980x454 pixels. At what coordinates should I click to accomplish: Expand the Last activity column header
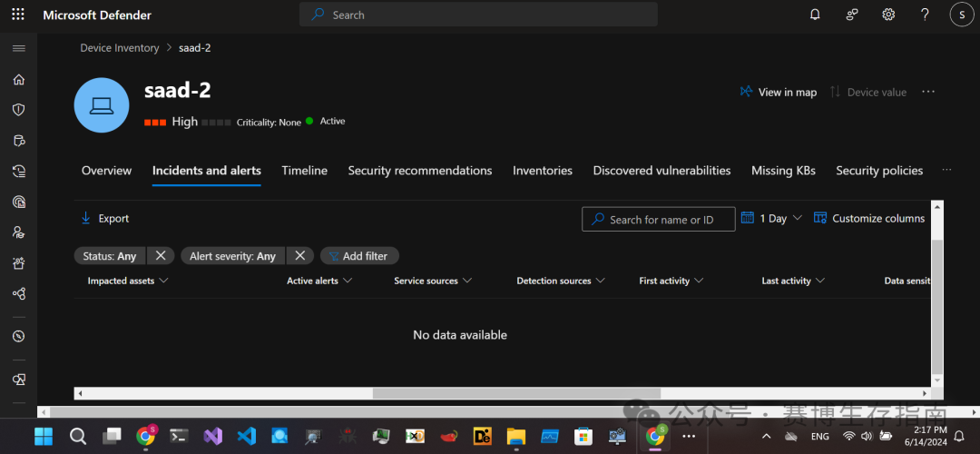click(x=793, y=281)
